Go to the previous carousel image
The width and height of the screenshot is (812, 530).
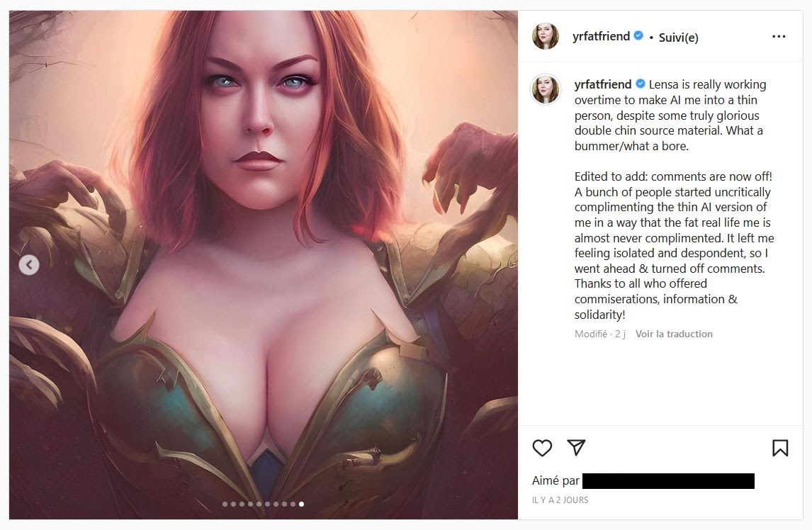tap(29, 265)
